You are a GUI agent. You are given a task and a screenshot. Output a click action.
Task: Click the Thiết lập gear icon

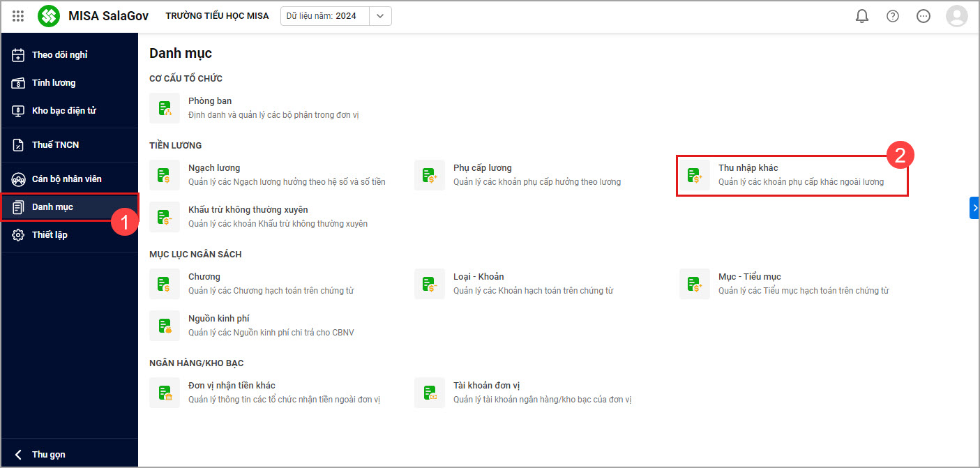coord(19,235)
